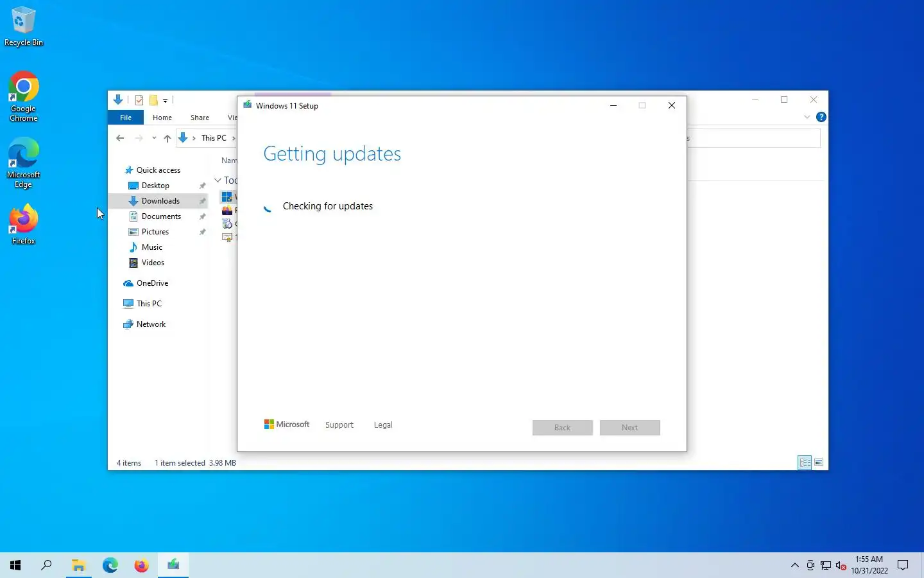Click the Windows 11 Setup title bar icon
924x578 pixels.
click(x=248, y=105)
